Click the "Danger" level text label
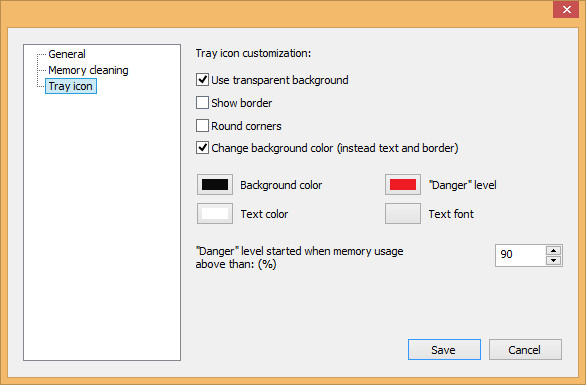The height and width of the screenshot is (385, 586). (x=463, y=185)
